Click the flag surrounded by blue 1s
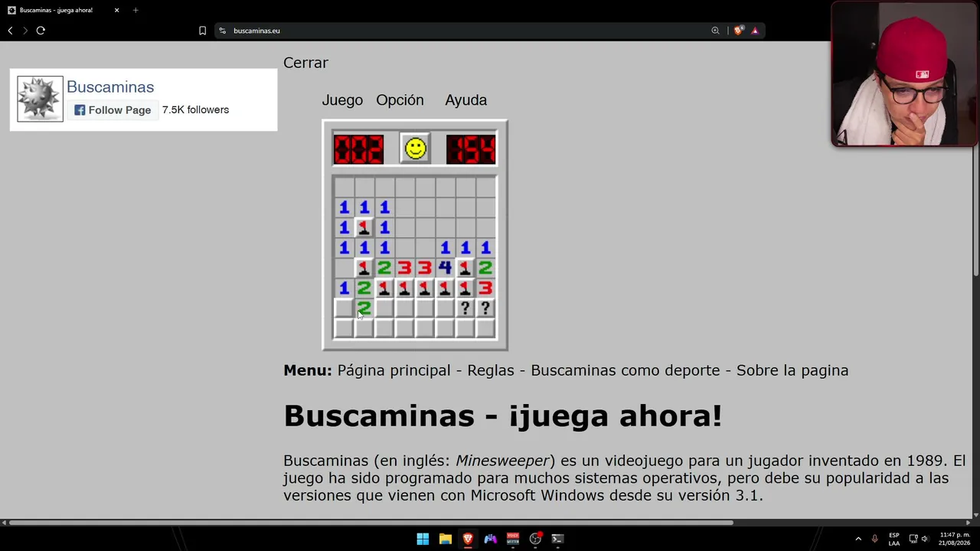Image resolution: width=980 pixels, height=551 pixels. (x=364, y=227)
